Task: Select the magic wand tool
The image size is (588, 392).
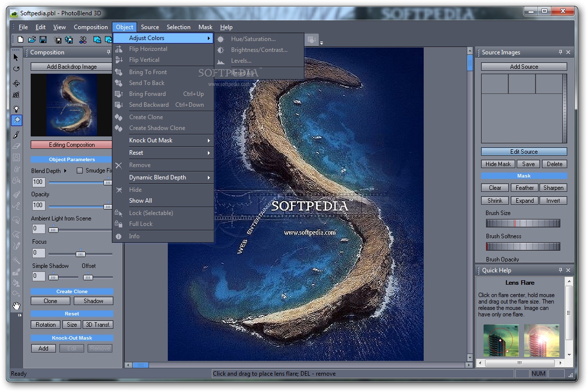Action: tap(16, 260)
